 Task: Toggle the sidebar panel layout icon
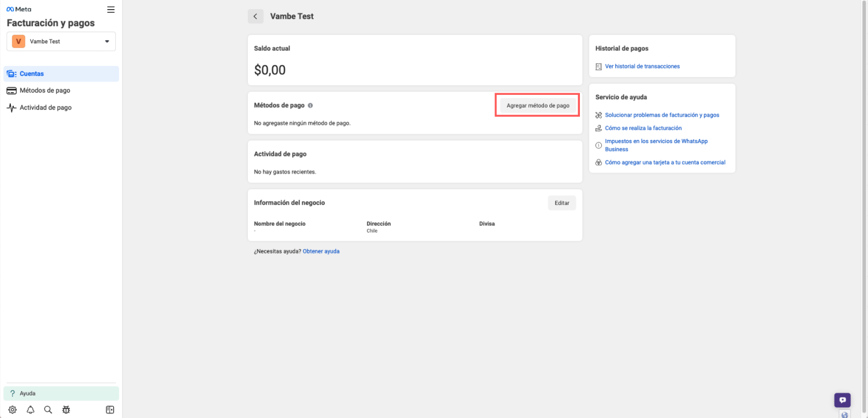110,410
